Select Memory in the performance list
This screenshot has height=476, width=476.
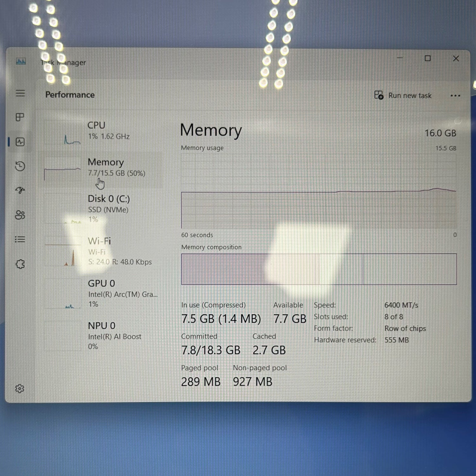click(x=102, y=168)
